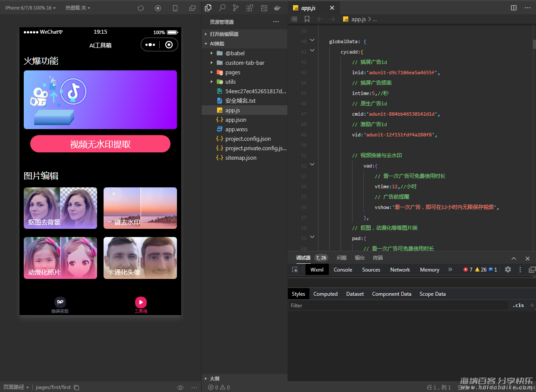The height and width of the screenshot is (392, 536).
Task: Switch to the Console tab
Action: [x=343, y=269]
